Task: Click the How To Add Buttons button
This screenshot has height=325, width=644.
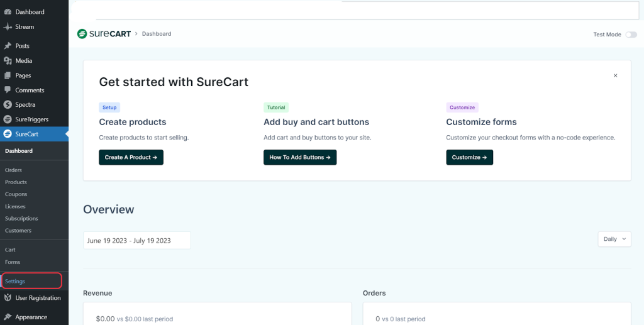Action: pyautogui.click(x=300, y=157)
